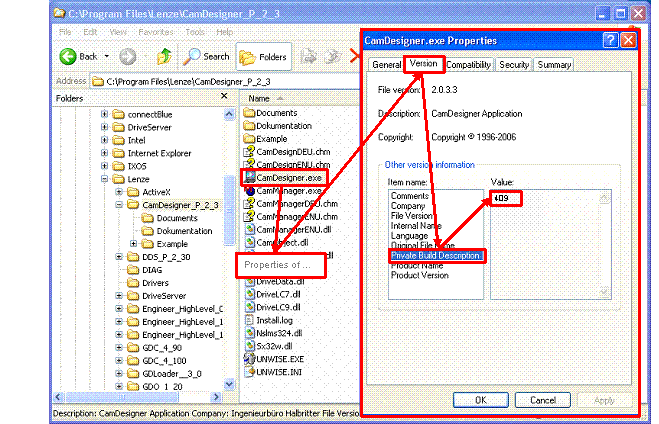This screenshot has width=659, height=424.
Task: Select Private Build Description in item list
Action: point(437,256)
